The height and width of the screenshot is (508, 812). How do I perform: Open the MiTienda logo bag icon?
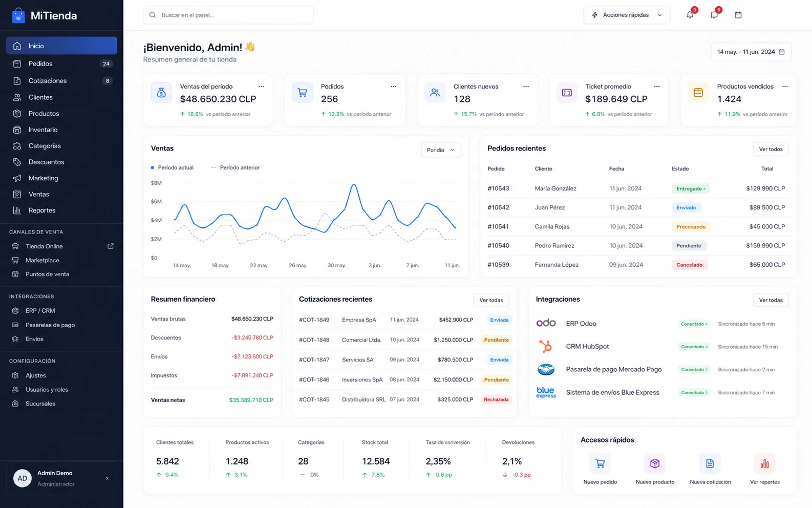(18, 15)
